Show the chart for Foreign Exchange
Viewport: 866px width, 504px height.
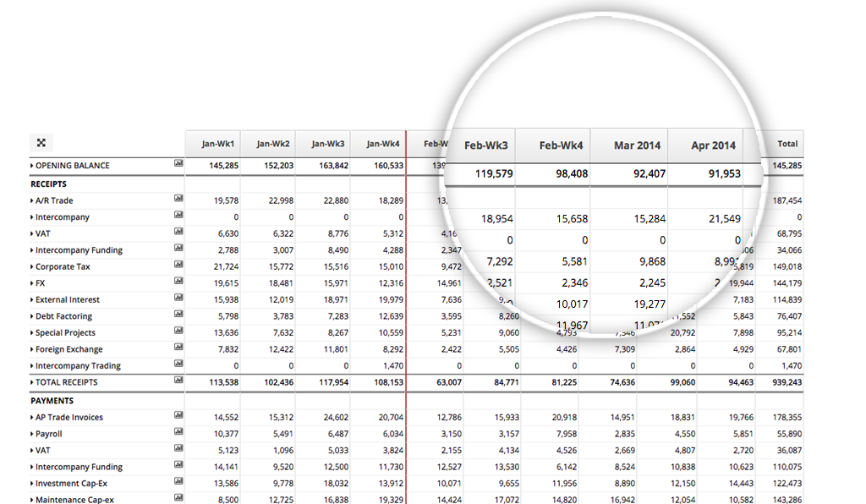click(x=178, y=348)
